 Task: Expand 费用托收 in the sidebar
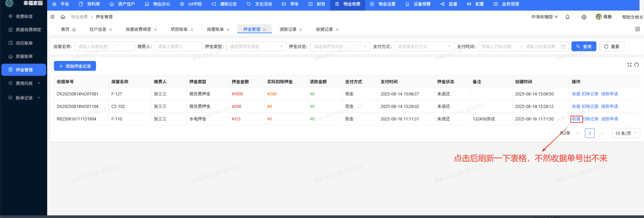coord(24,83)
